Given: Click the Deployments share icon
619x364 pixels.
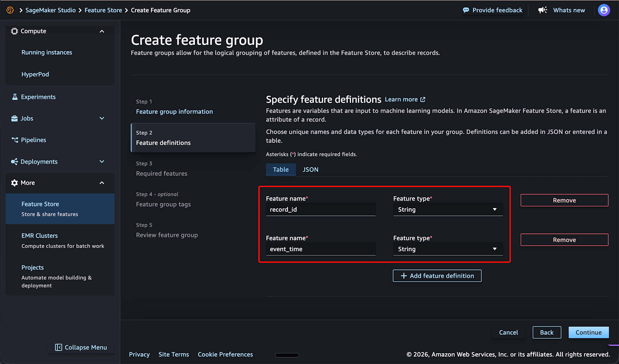Looking at the screenshot, I should click(x=14, y=162).
